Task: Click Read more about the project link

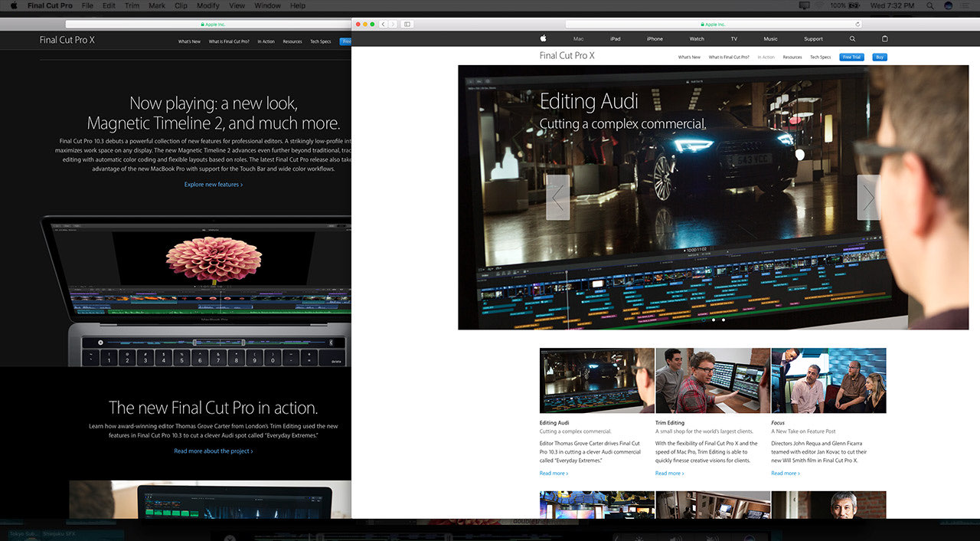Action: pyautogui.click(x=213, y=451)
